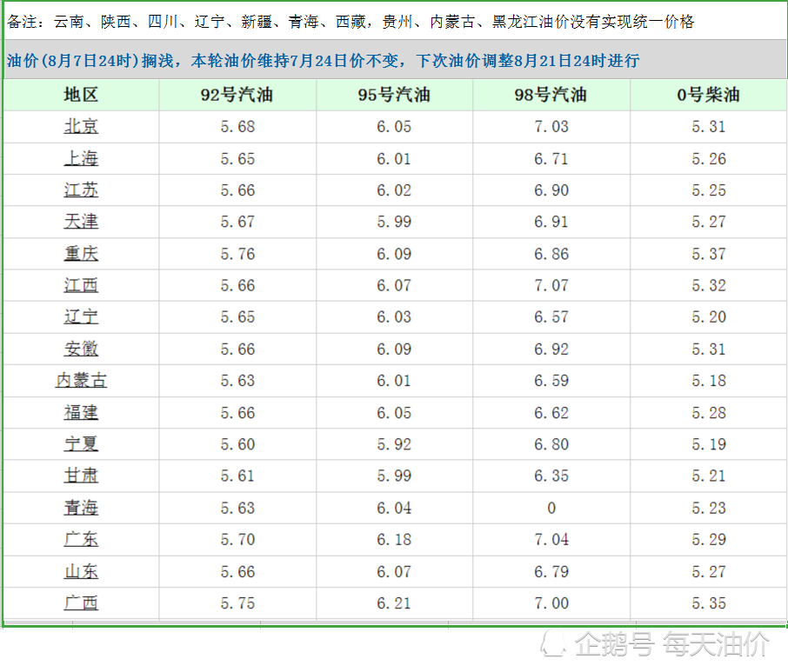Open the 甘肃 region link
The height and width of the screenshot is (672, 788).
tap(81, 476)
